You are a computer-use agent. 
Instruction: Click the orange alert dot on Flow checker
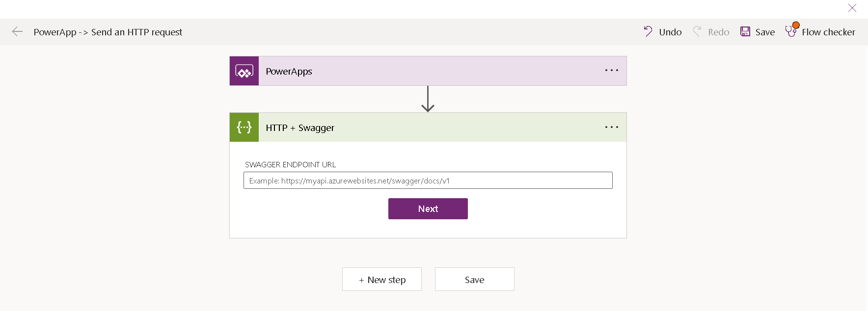point(796,26)
